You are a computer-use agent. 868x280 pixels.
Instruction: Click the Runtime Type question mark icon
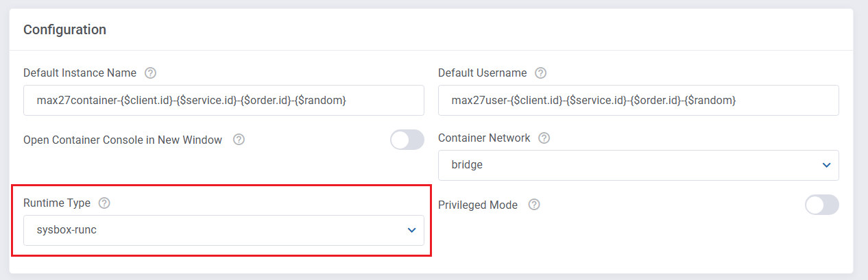tap(104, 203)
